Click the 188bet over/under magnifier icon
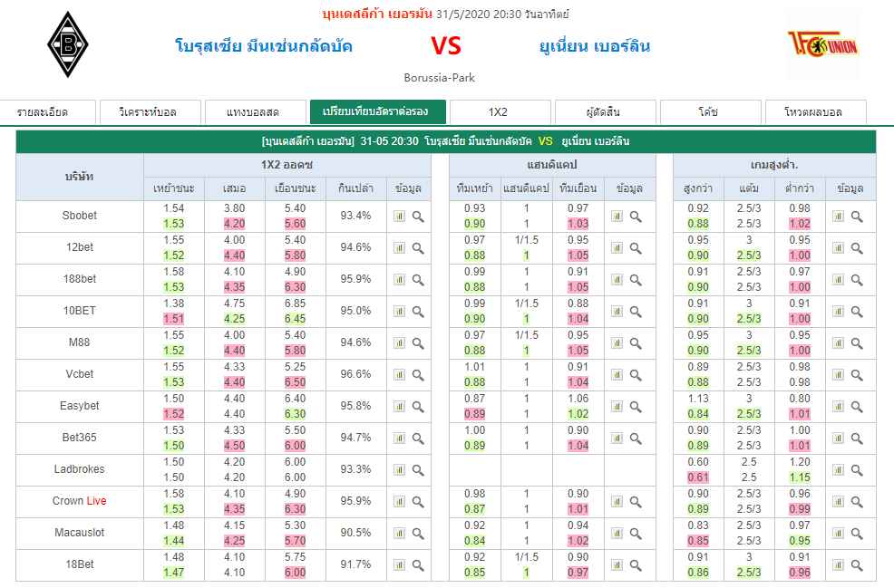Screen dimensions: 894x588 click(857, 280)
